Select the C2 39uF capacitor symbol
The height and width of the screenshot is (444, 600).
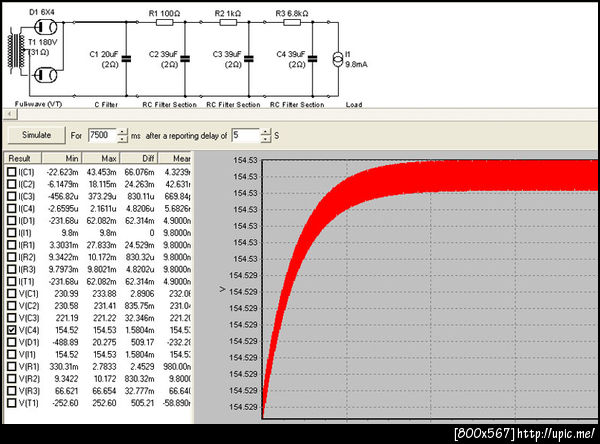tap(185, 59)
